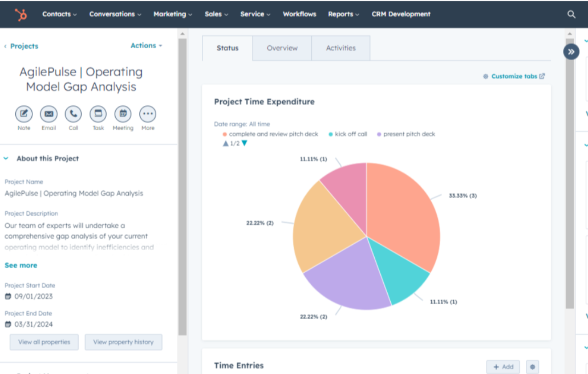Create a Note using the note icon
The image size is (588, 374).
point(24,114)
